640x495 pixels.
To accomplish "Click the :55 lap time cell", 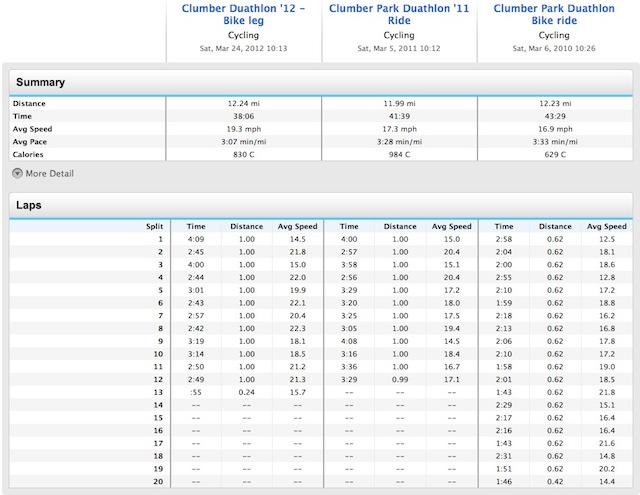I will tap(196, 392).
